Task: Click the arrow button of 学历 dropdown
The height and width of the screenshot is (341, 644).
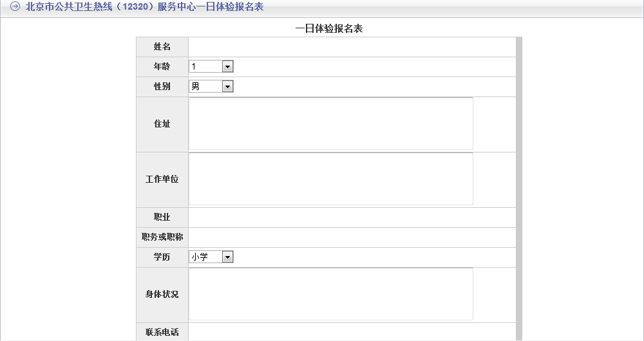Action: click(x=227, y=257)
